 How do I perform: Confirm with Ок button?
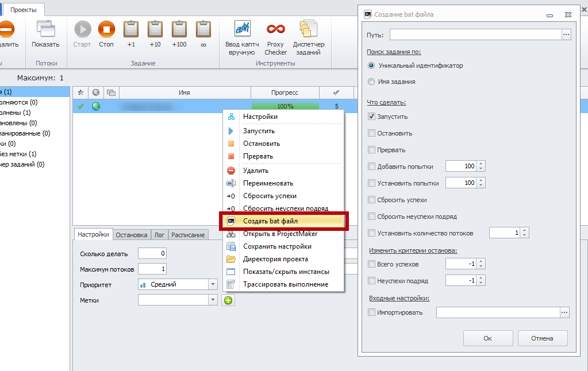(488, 338)
